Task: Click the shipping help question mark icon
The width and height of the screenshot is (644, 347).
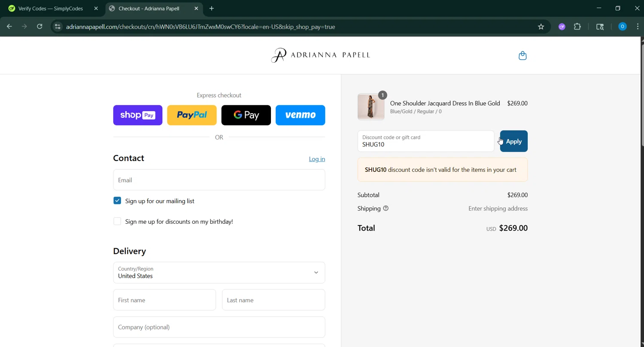Action: coord(386,208)
